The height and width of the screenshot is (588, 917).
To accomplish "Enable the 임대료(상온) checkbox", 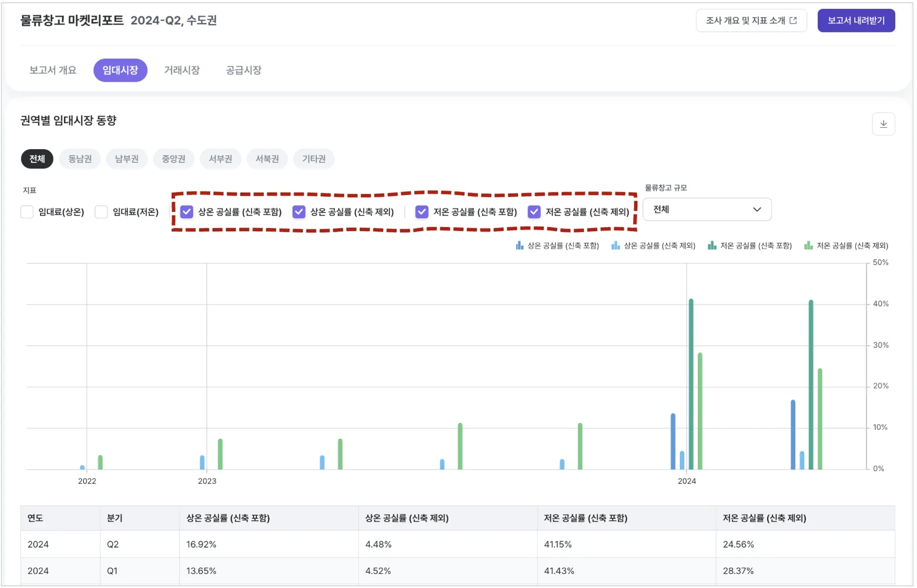I will [x=27, y=212].
